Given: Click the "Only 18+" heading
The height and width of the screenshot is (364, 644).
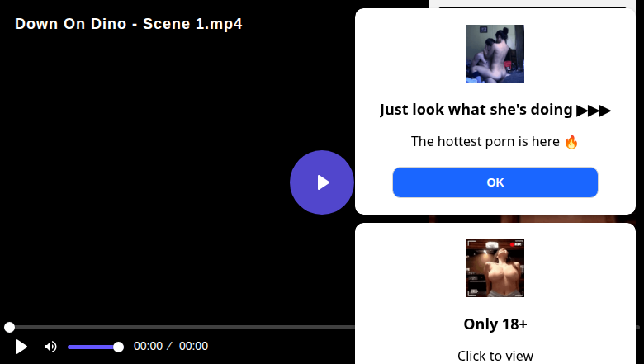Looking at the screenshot, I should [495, 324].
